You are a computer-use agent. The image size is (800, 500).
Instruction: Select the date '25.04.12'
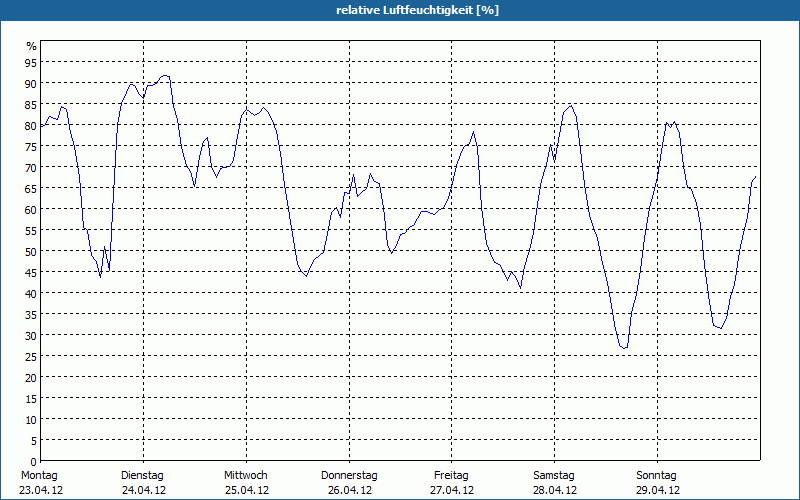[x=247, y=490]
